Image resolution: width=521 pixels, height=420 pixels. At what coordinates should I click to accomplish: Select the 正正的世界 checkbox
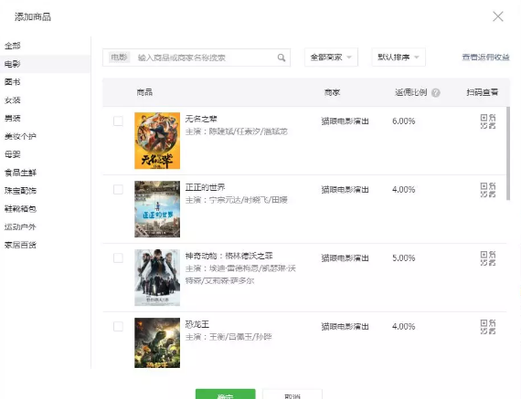(x=118, y=189)
